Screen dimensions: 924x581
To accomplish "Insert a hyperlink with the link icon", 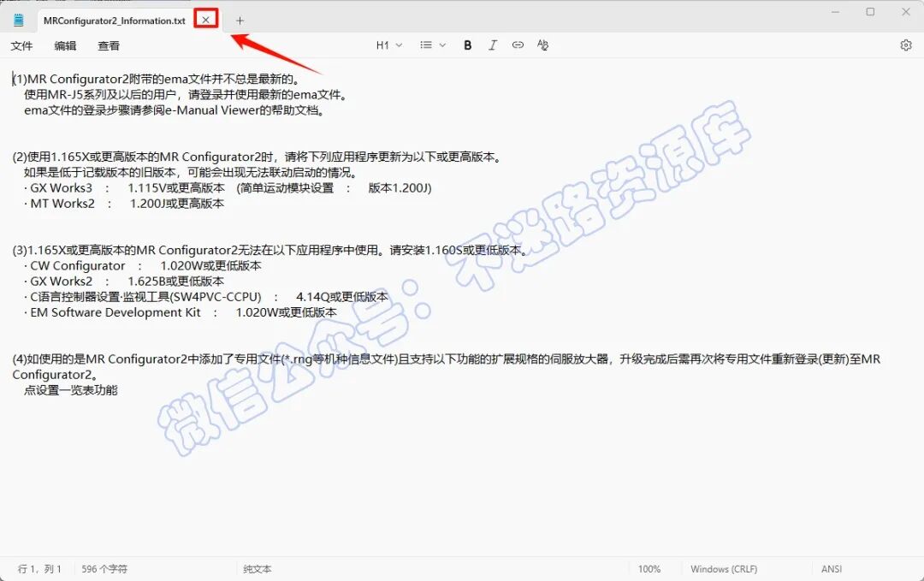I will 518,44.
